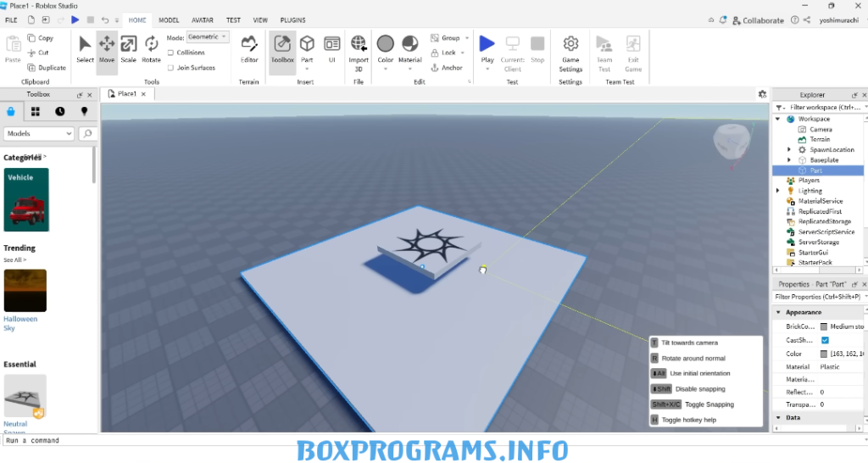Click the Filter Properties field
The height and width of the screenshot is (463, 868).
[820, 297]
